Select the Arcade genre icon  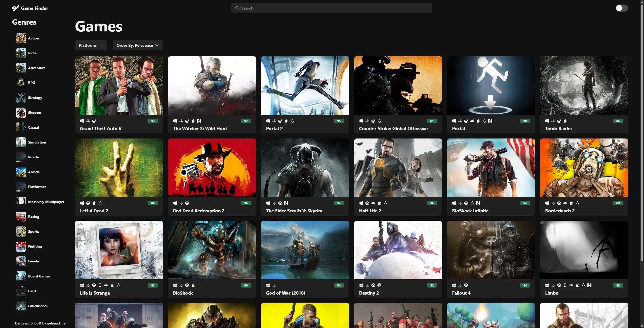pos(21,172)
